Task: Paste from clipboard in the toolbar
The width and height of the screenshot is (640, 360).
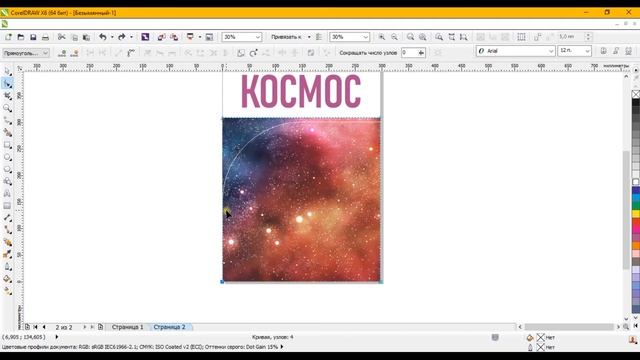Action: click(87, 37)
